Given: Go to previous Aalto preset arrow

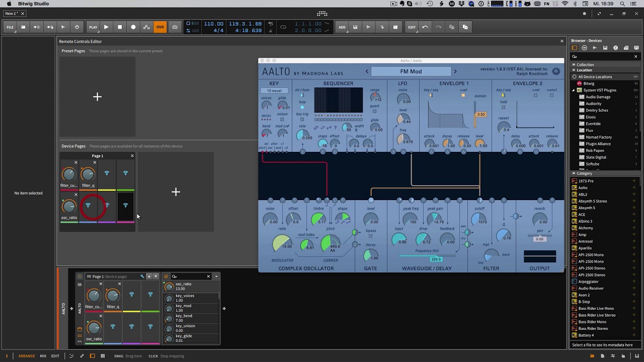Looking at the screenshot, I should pos(367,71).
